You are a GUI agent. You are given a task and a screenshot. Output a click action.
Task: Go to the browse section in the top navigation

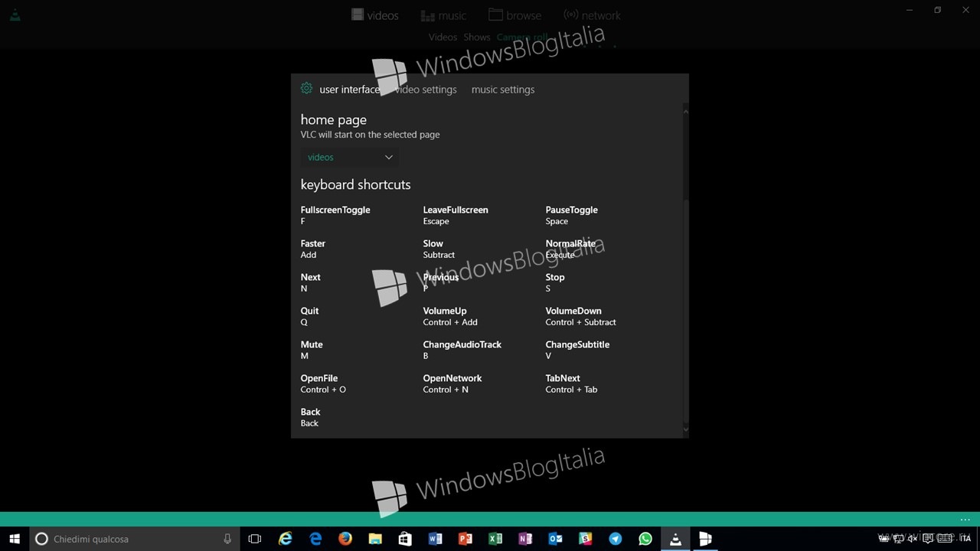point(514,15)
